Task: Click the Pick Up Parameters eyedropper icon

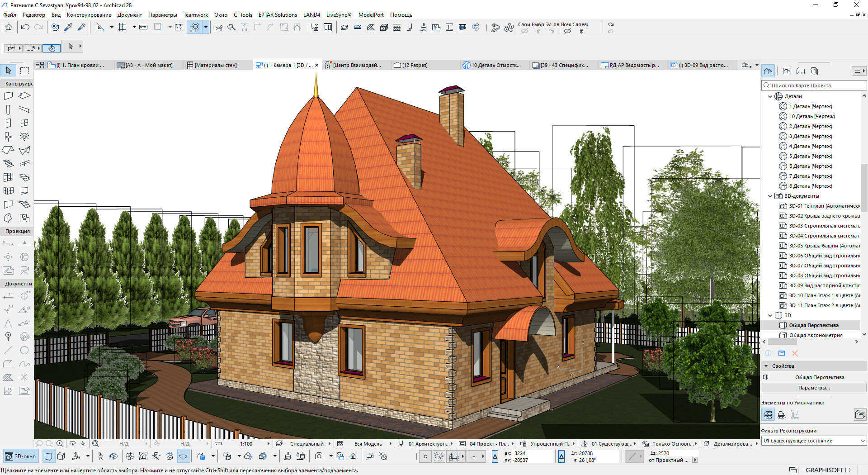Action: coord(69,28)
